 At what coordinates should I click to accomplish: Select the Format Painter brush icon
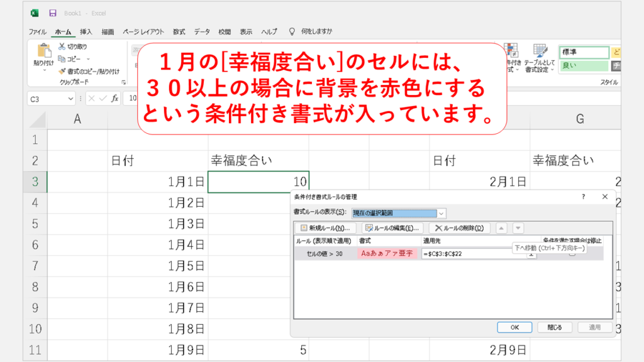(62, 71)
